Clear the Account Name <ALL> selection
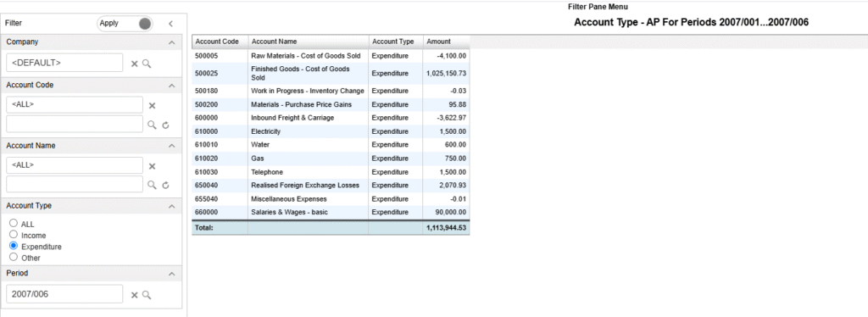This screenshot has height=317, width=868. (153, 166)
